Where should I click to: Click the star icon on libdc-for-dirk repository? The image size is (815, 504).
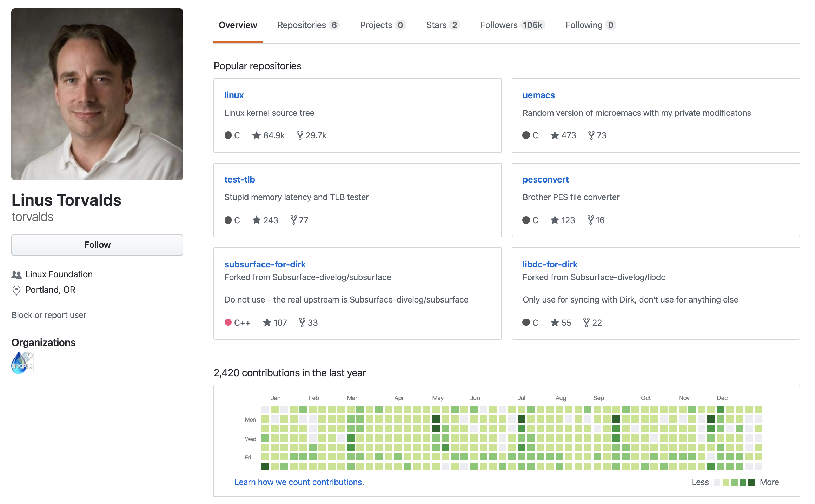(x=555, y=323)
